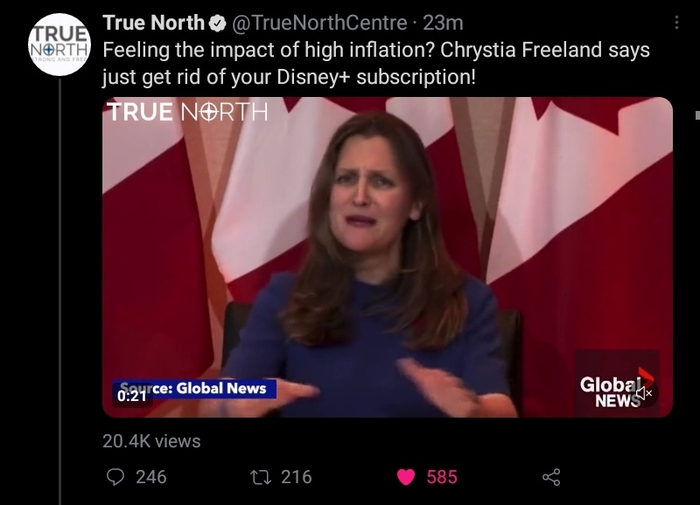Open the 23m timestamp link
700x505 pixels.
[x=443, y=23]
